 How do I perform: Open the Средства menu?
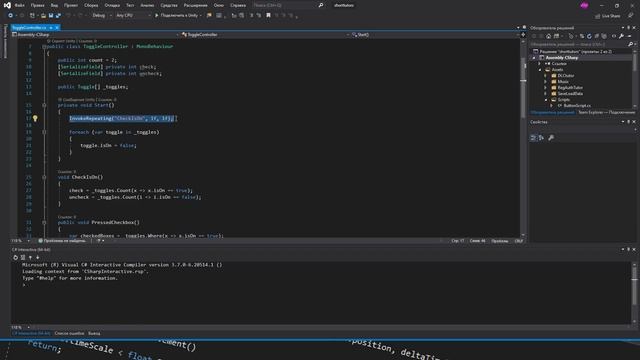coord(169,5)
